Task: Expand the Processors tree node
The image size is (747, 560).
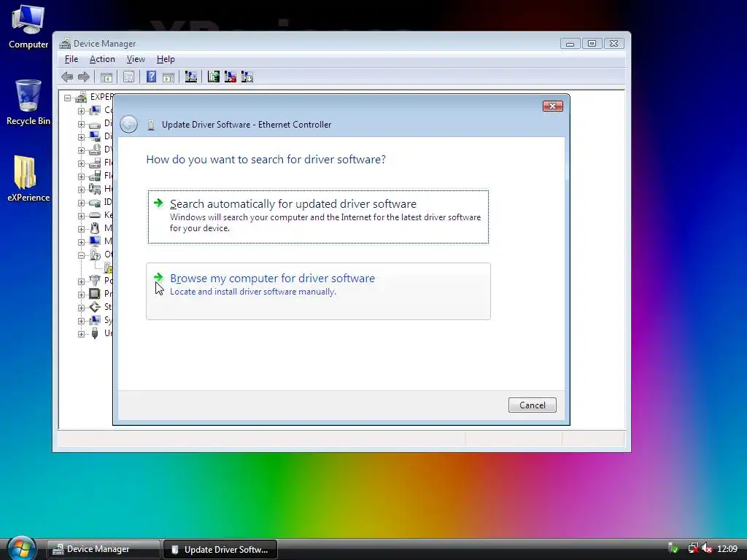Action: click(81, 295)
